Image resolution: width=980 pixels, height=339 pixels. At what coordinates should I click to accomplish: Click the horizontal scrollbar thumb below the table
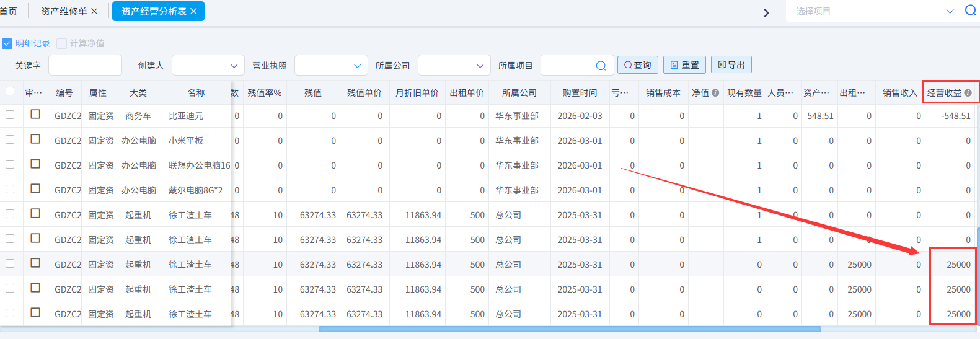(570, 329)
